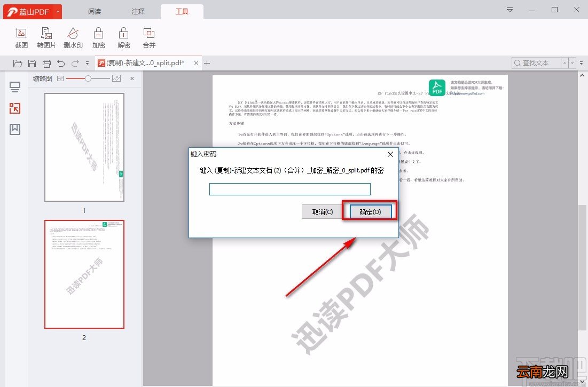Select the 截图 screenshot tool
This screenshot has width=588, height=387.
21,38
